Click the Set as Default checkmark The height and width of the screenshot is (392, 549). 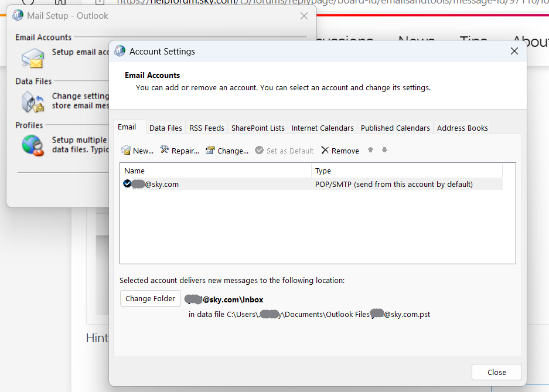pyautogui.click(x=260, y=151)
